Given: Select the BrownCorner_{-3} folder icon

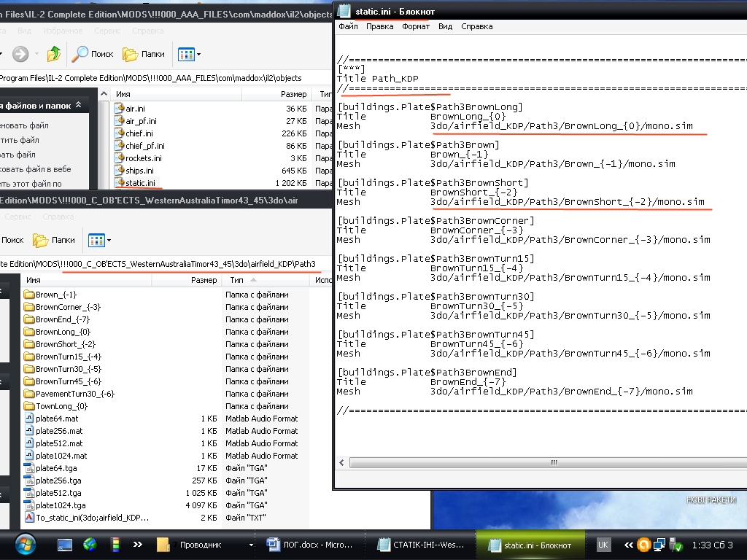Looking at the screenshot, I should [29, 307].
